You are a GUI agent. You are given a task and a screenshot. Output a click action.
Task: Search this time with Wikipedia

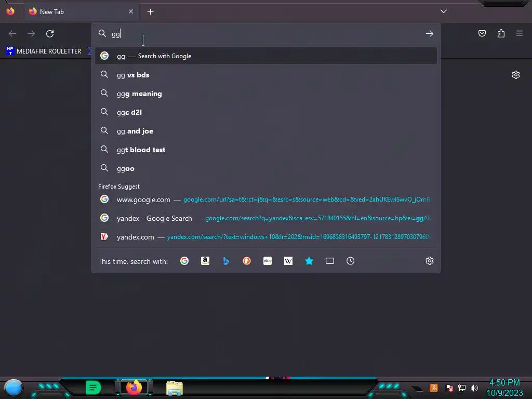tap(288, 261)
